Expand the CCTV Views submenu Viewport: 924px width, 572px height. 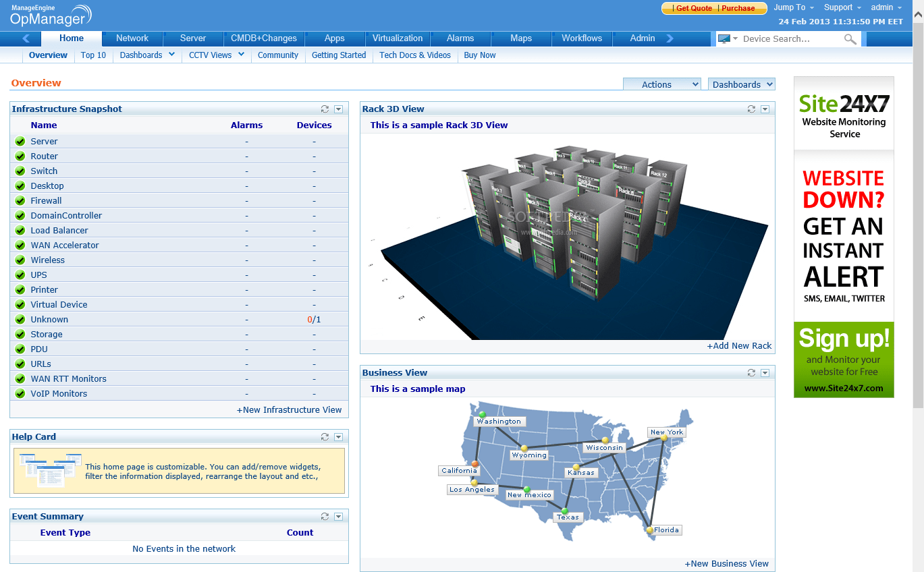coord(215,55)
